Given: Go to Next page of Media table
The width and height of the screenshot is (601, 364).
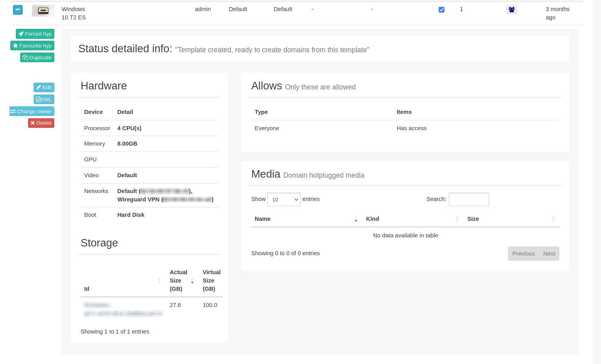Looking at the screenshot, I should [x=549, y=254].
